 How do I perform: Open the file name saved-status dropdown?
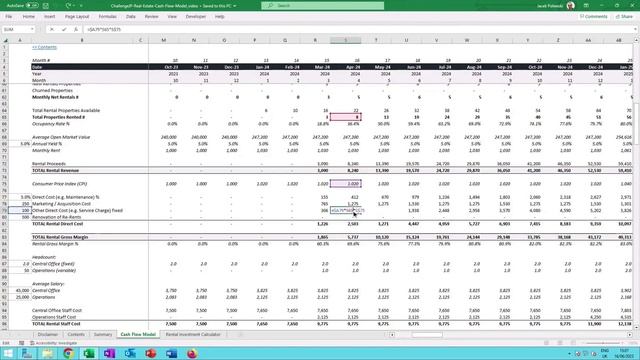(235, 6)
